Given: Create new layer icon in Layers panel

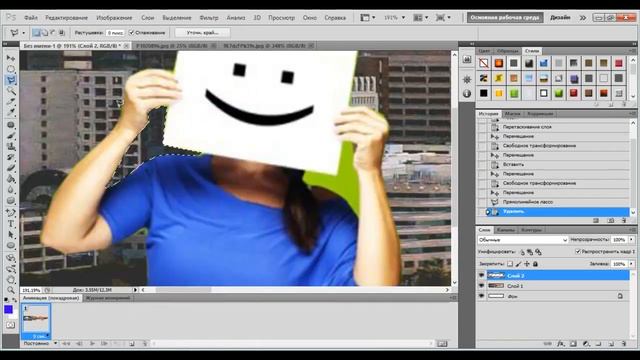Looking at the screenshot, I should coord(611,344).
